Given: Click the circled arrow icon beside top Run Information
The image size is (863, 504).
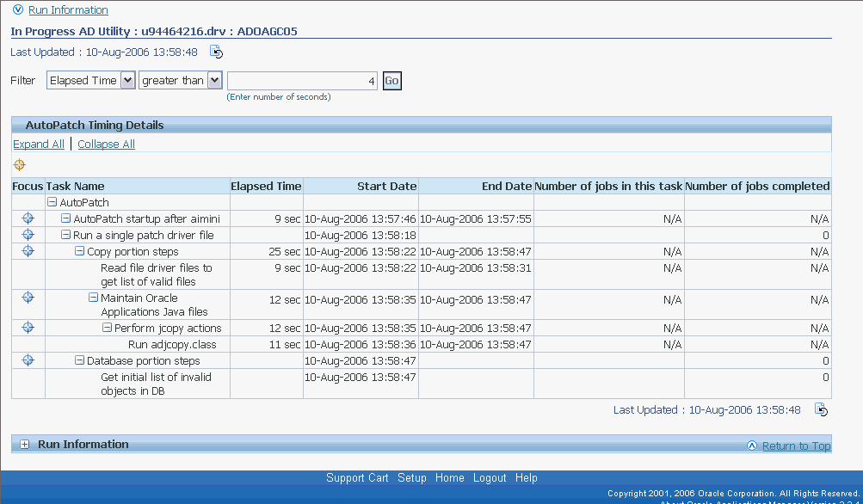Looking at the screenshot, I should point(18,10).
